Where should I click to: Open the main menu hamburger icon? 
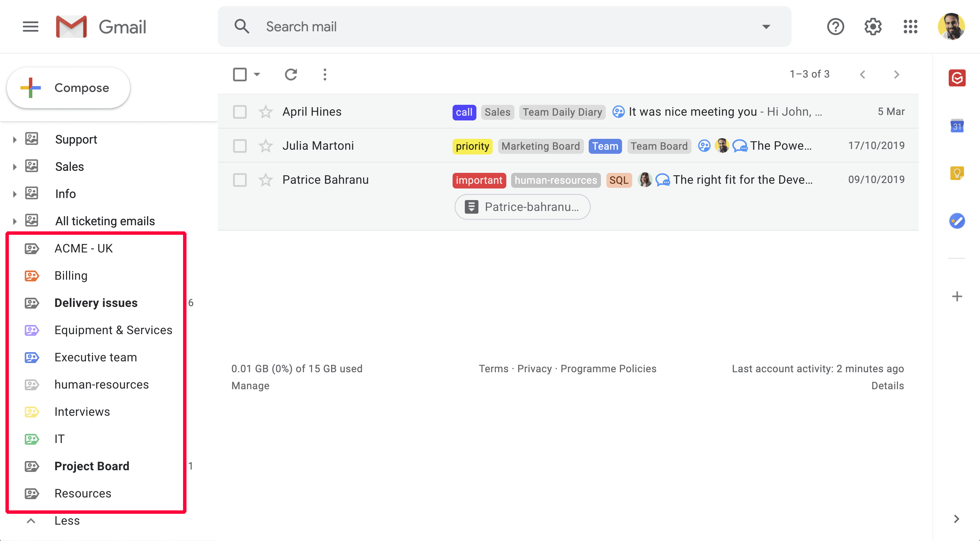(30, 27)
